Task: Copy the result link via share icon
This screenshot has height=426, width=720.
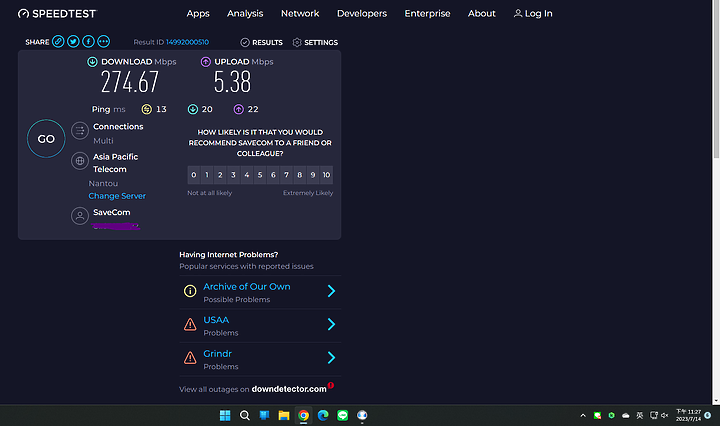Action: pos(58,41)
